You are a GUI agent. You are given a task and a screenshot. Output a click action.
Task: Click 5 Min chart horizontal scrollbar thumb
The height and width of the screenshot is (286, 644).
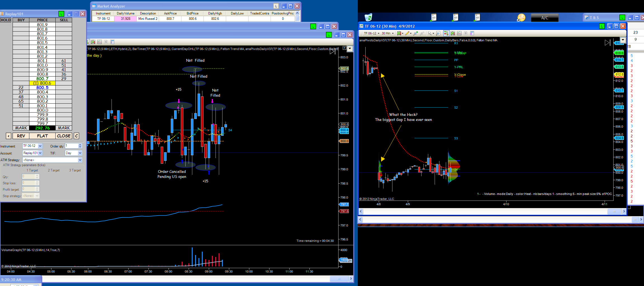tap(339, 279)
